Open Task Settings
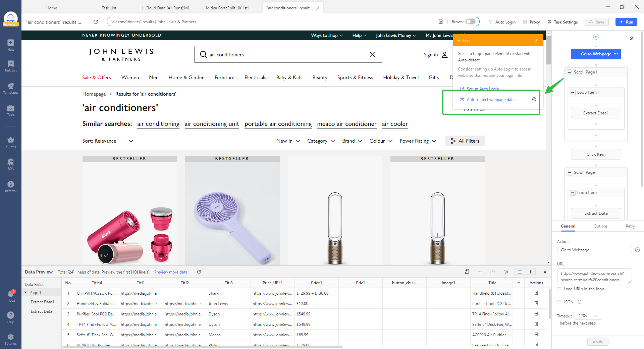Screen dimensions: 644x349 [x=562, y=22]
